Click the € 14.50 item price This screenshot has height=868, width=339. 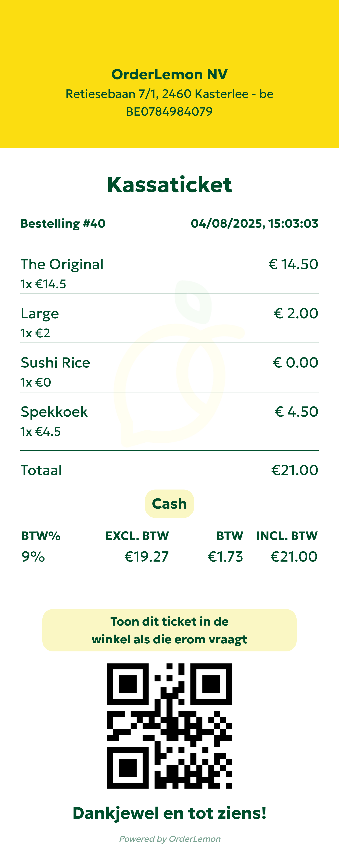pyautogui.click(x=293, y=264)
